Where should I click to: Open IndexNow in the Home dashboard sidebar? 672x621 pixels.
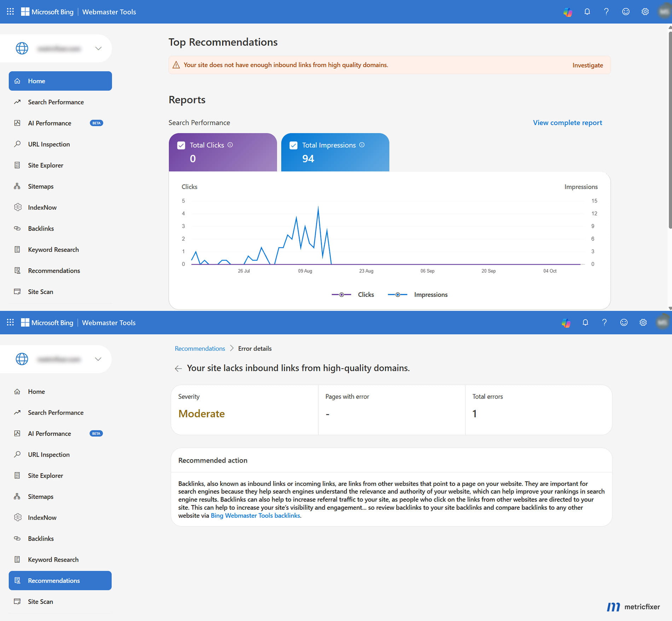coord(60,207)
